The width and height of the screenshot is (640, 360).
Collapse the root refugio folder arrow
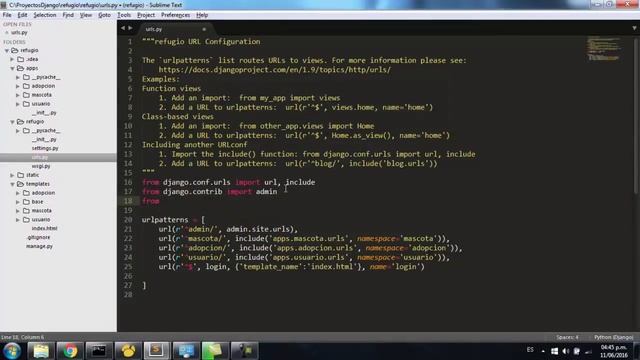(x=7, y=51)
